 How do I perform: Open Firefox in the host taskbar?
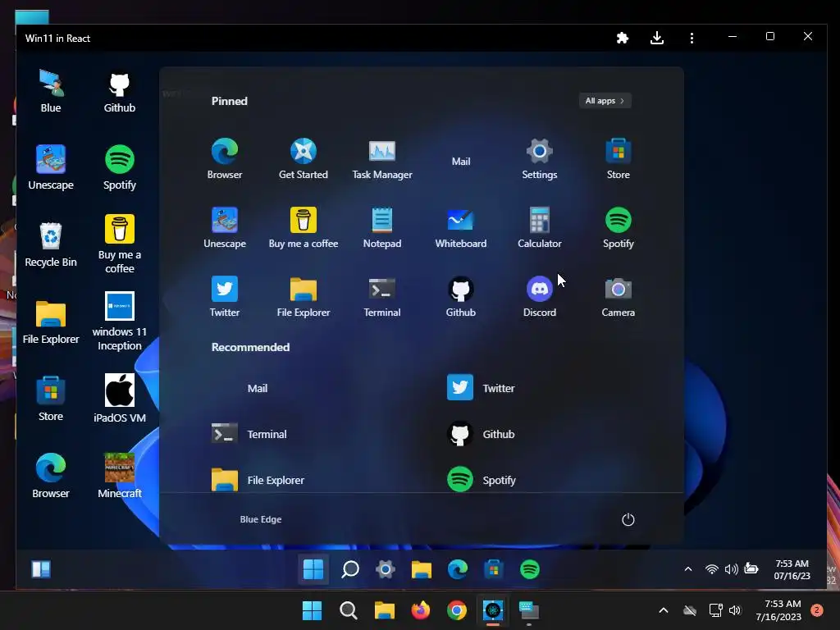tap(421, 610)
